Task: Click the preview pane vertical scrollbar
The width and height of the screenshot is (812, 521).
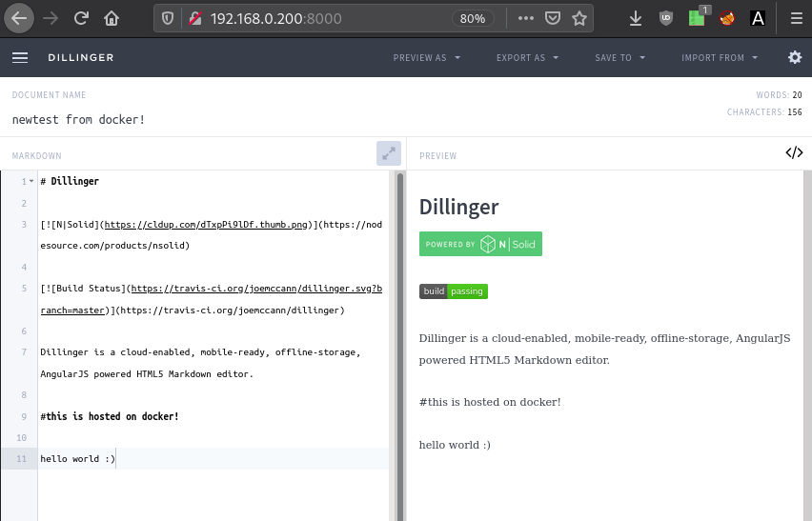Action: 808,346
